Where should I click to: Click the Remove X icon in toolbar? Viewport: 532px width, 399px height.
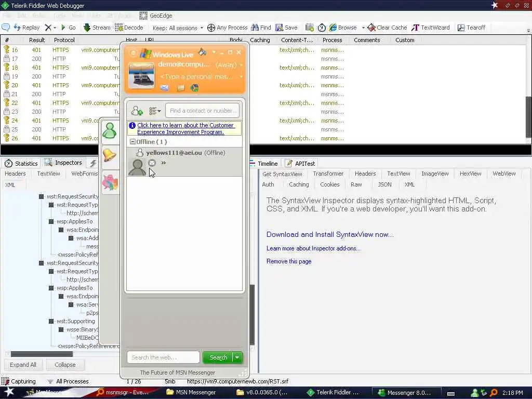48,28
